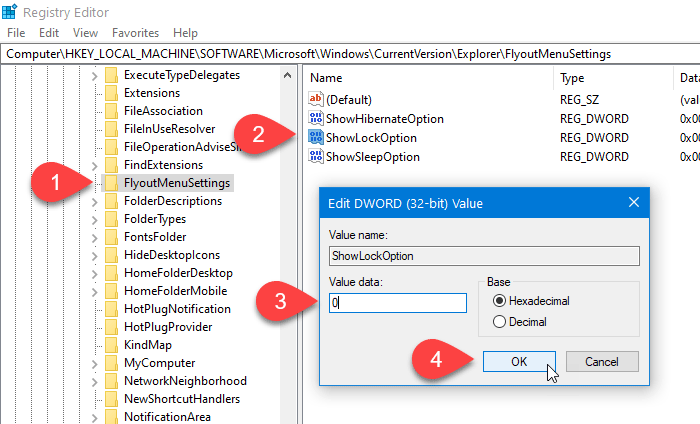700x424 pixels.
Task: Confirm the DWORD edit with OK
Action: (519, 361)
